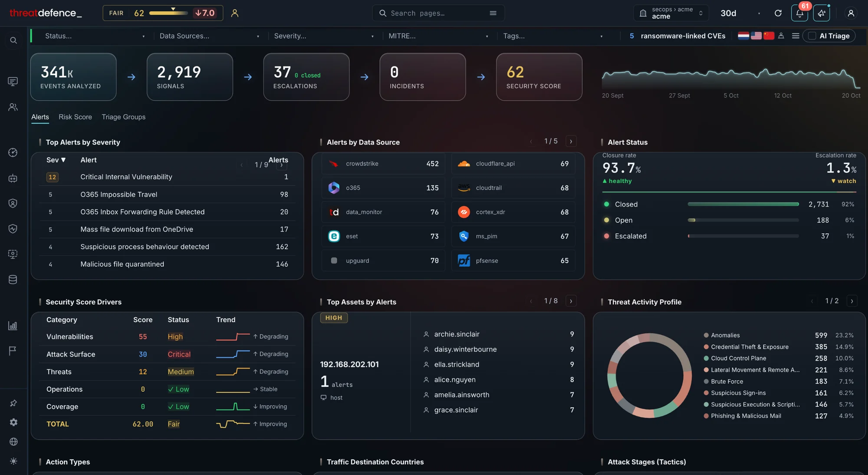Click the China flag icon
Image resolution: width=868 pixels, height=475 pixels.
[x=769, y=36]
